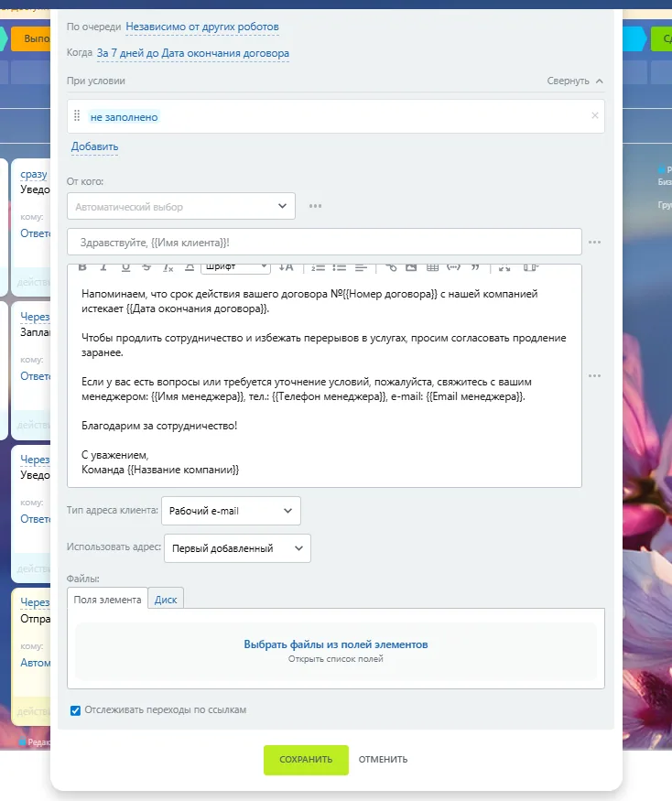This screenshot has width=672, height=801.
Task: Switch to the Диск files tab
Action: pyautogui.click(x=166, y=600)
